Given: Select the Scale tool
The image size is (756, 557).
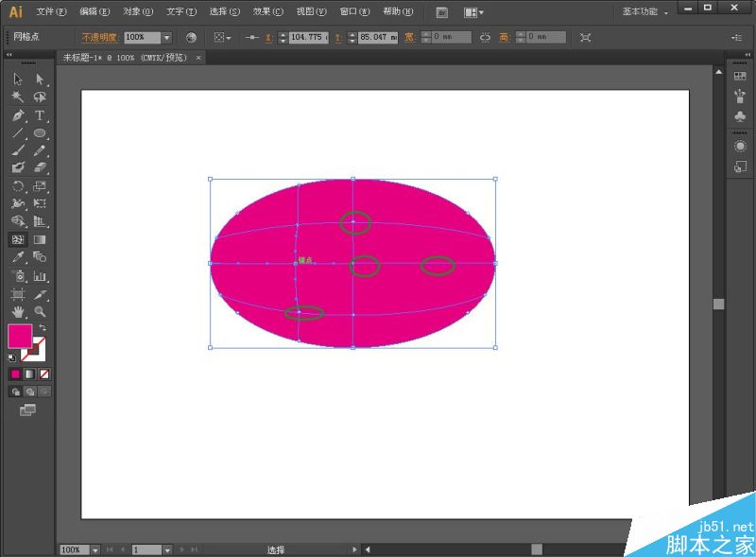Looking at the screenshot, I should (40, 186).
